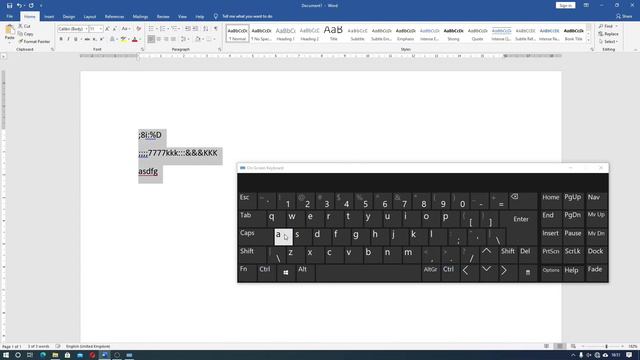Click the Sign in button
The width and height of the screenshot is (640, 360).
(565, 5)
